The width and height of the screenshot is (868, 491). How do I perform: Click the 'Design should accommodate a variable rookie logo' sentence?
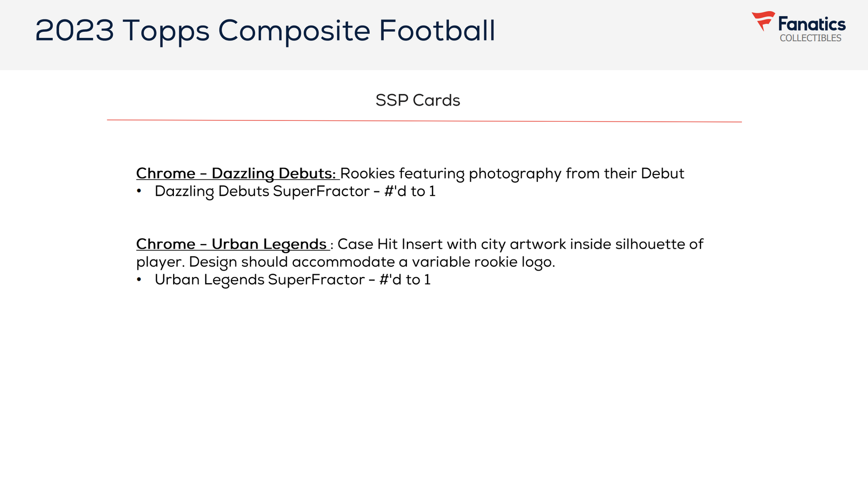372,262
